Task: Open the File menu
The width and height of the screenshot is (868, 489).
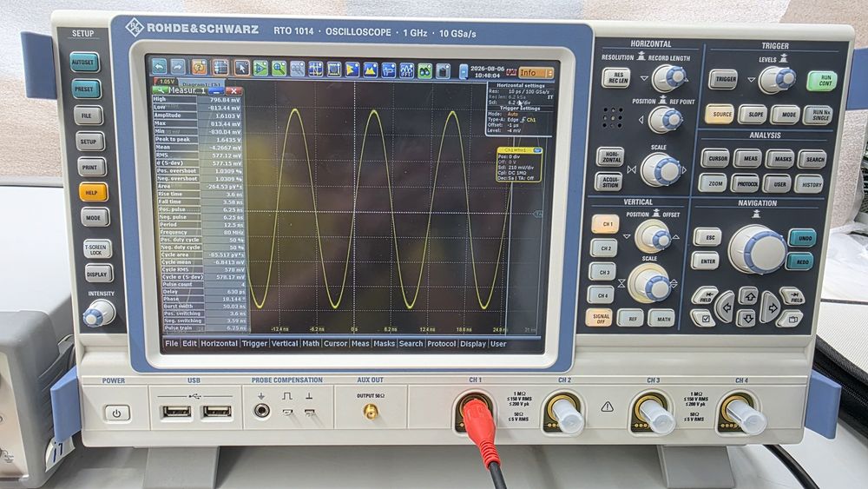Action: pyautogui.click(x=171, y=343)
